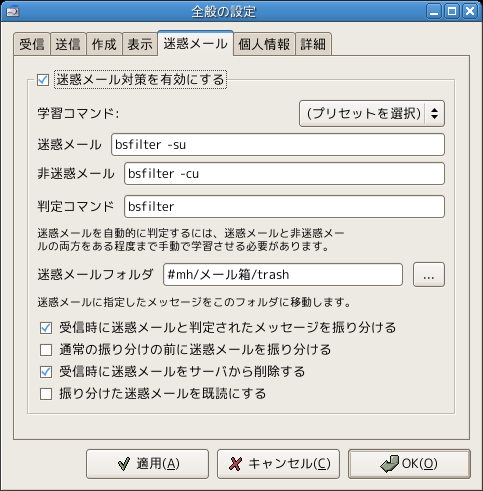Click the application icon in the title bar
Screen dimensions: 483x491
click(x=13, y=12)
